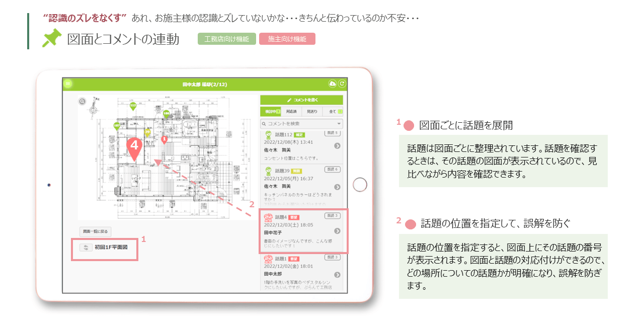Toggle the drawing swap button beside 初回1F平面図
Image resolution: width=644 pixels, height=326 pixels.
(x=86, y=248)
